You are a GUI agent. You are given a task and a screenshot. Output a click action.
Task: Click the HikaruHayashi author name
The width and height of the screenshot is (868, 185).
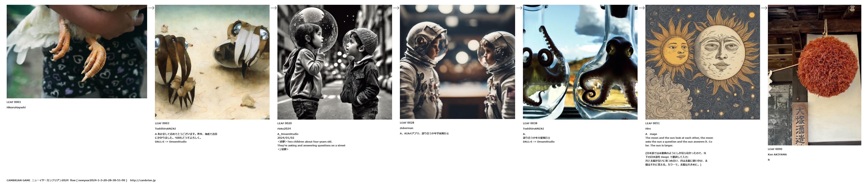click(x=16, y=107)
